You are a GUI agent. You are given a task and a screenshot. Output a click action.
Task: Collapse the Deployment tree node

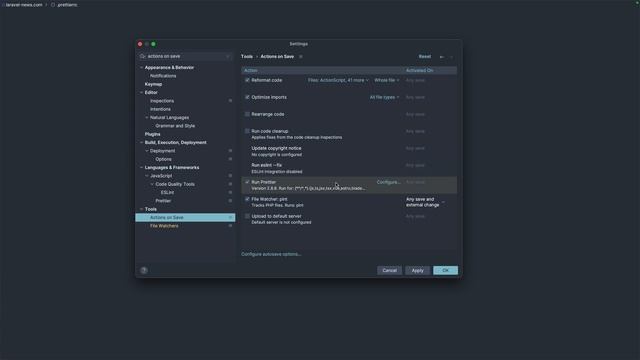(147, 151)
